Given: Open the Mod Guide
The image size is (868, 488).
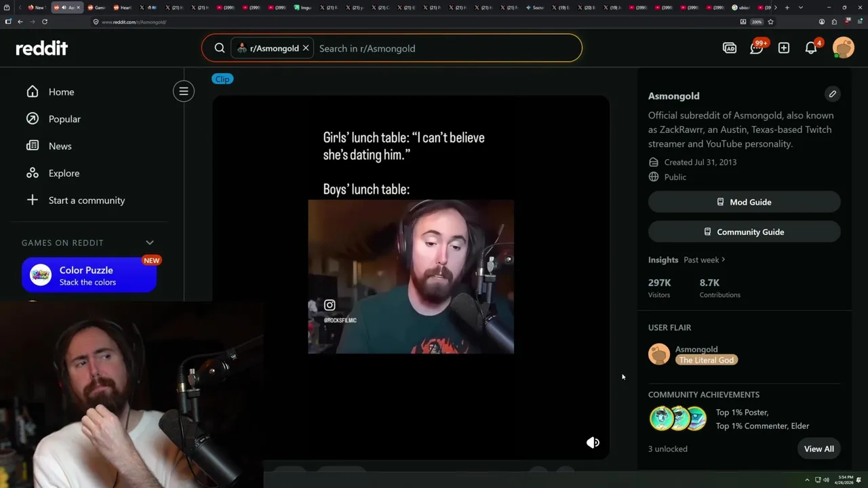Looking at the screenshot, I should click(x=745, y=202).
